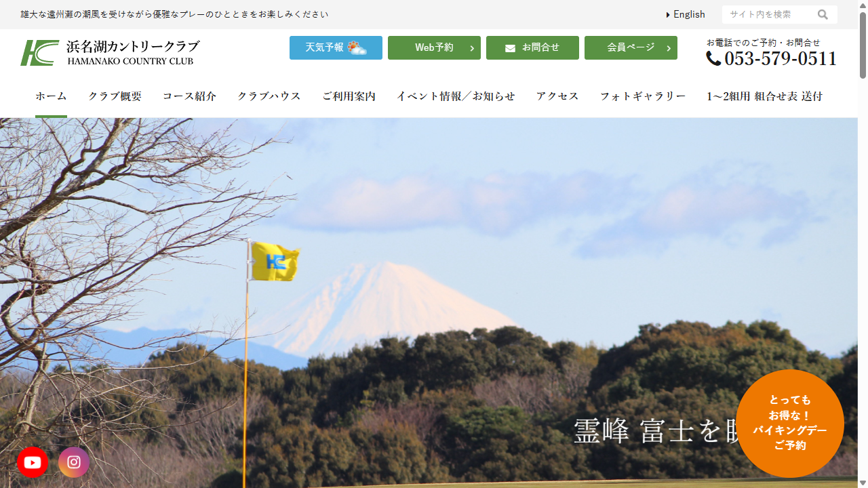This screenshot has width=868, height=488.
Task: Click お電話でのご予約・お問合せ label
Action: [x=763, y=42]
